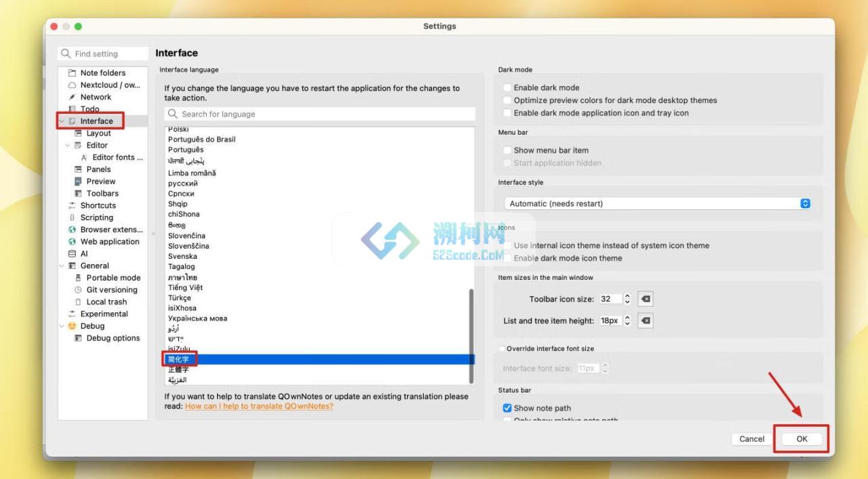Choose Shqip from the language list

(178, 204)
